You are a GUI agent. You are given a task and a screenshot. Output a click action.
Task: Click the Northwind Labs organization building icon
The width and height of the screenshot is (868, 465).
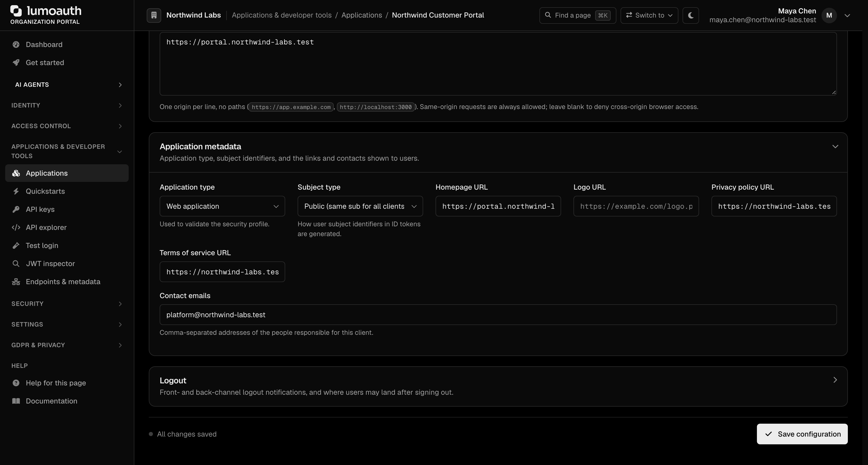154,15
